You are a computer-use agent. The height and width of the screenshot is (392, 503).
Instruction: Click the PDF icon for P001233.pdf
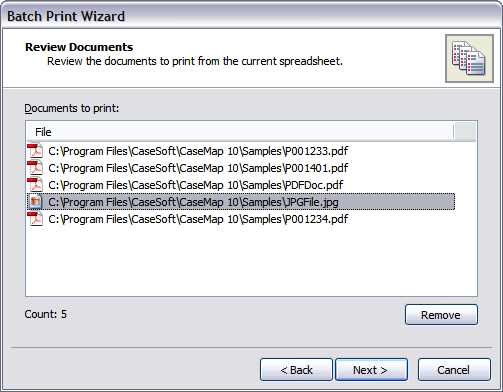(35, 151)
